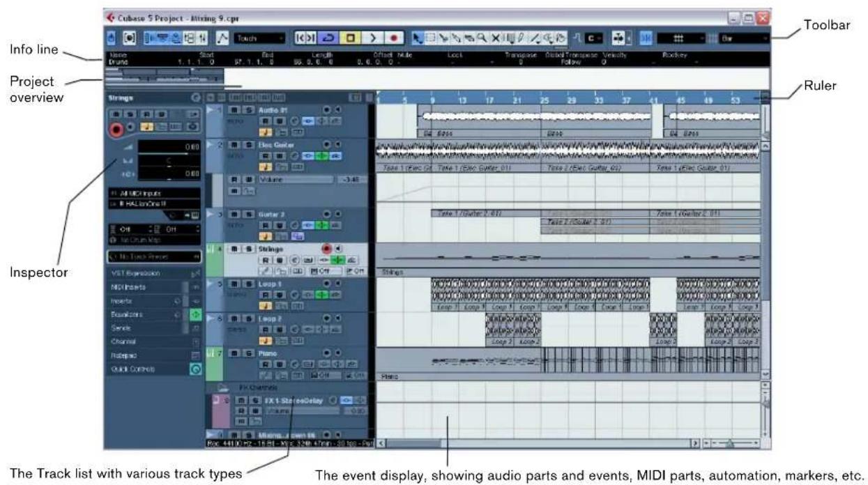Select the Range Selection tool
Image resolution: width=868 pixels, height=485 pixels.
(429, 38)
